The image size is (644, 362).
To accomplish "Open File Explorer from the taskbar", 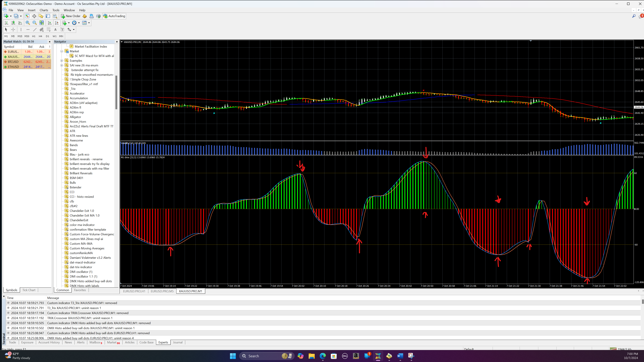I will coord(312,356).
